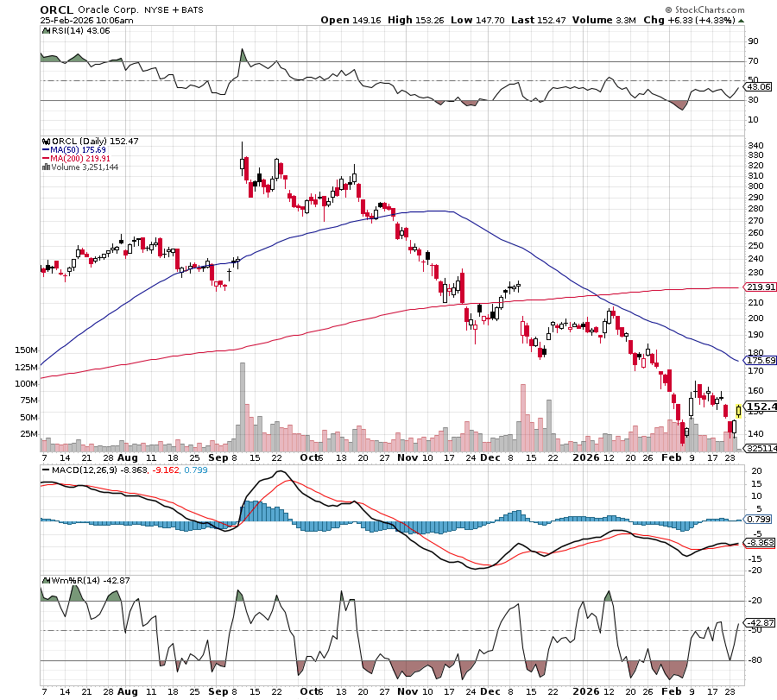Screen dimensions: 777x700
Task: Click the 175.69 MA(50) value tag
Action: click(760, 360)
